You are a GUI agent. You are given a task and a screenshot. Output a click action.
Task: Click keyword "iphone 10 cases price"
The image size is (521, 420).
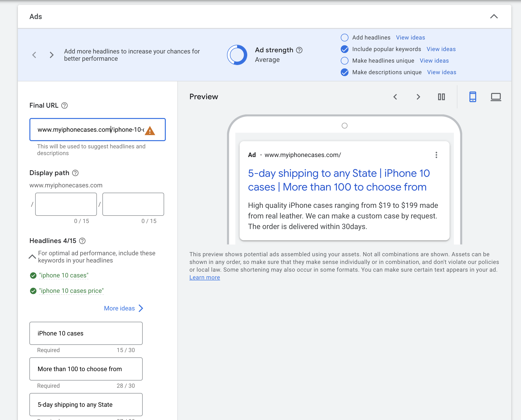[x=71, y=291]
